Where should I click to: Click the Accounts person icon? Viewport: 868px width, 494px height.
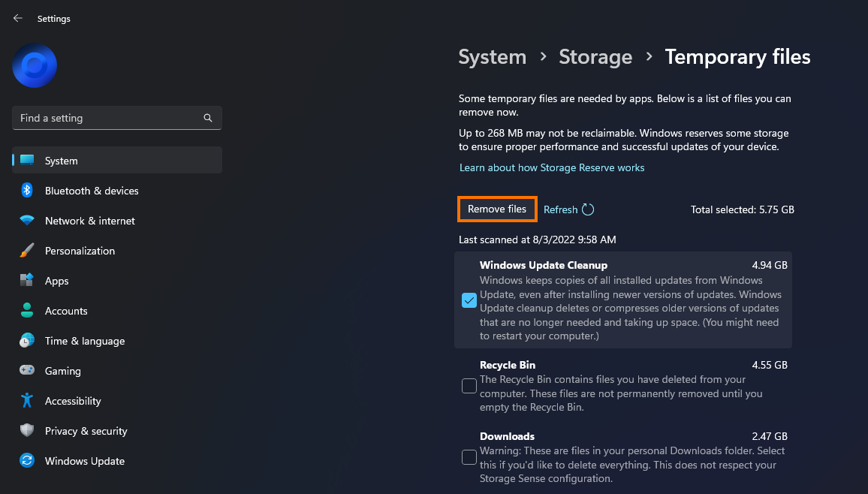[26, 310]
